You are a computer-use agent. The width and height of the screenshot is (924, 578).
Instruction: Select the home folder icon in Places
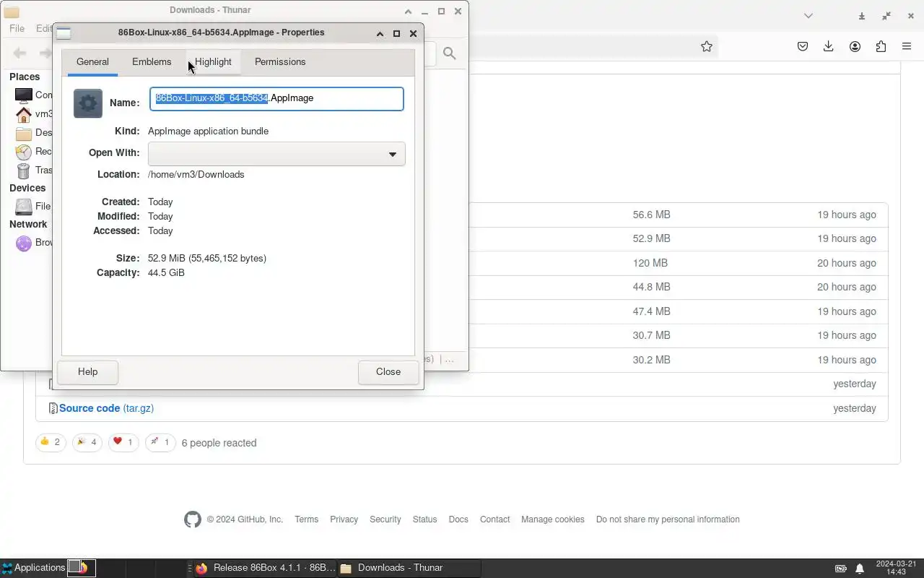click(24, 113)
